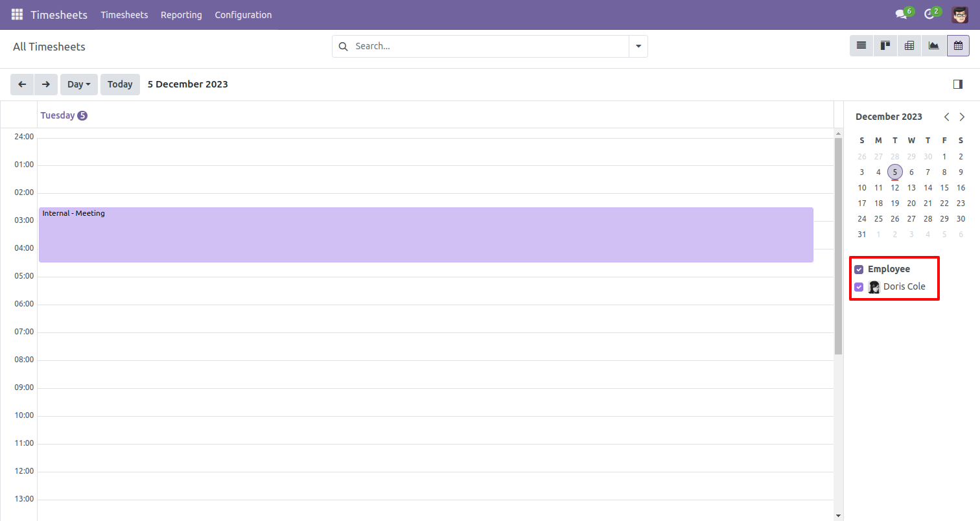
Task: Switch to pivot table view
Action: pos(909,46)
